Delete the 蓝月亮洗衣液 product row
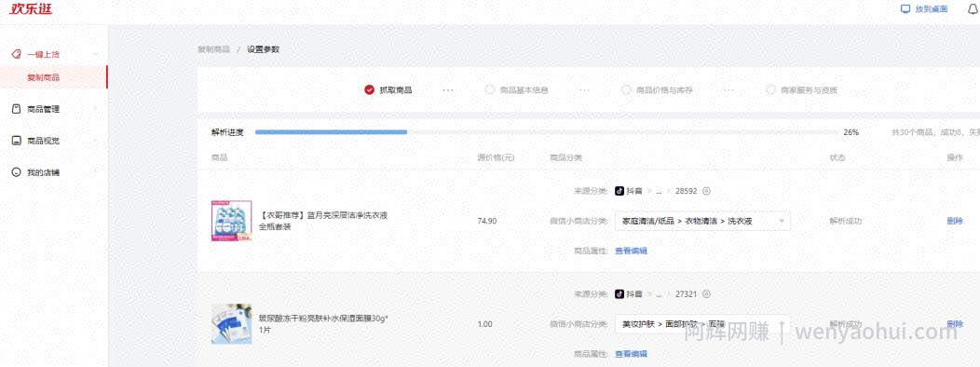This screenshot has width=980, height=367. pos(954,221)
